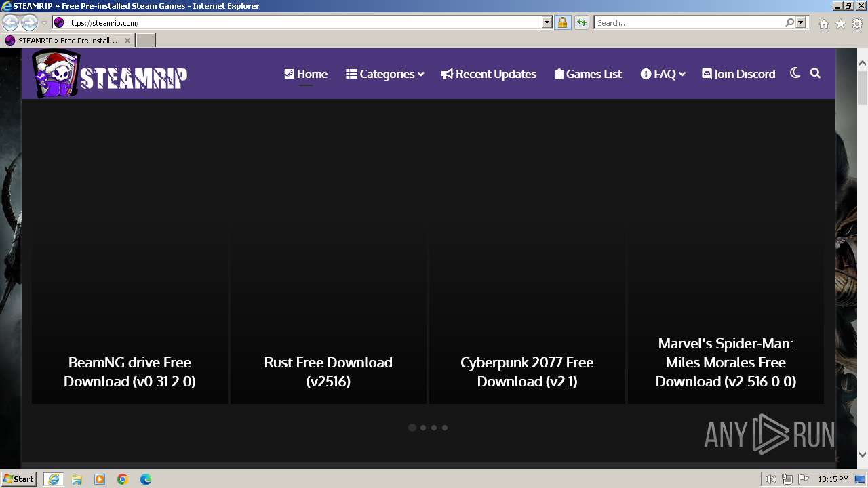Viewport: 868px width, 488px height.
Task: Toggle dark mode moon icon
Action: coord(795,73)
